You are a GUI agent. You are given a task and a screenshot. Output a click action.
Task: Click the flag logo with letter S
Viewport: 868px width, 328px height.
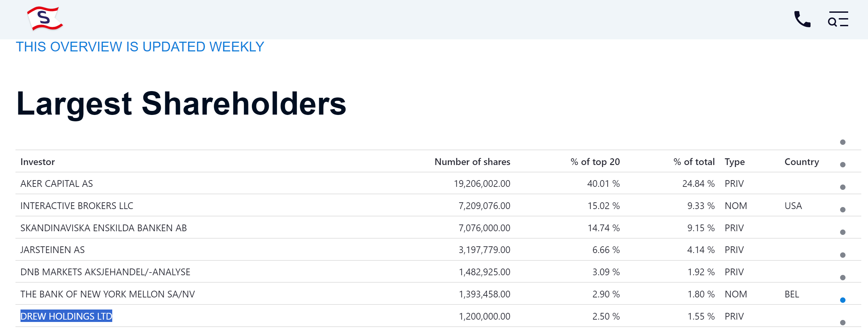[45, 18]
